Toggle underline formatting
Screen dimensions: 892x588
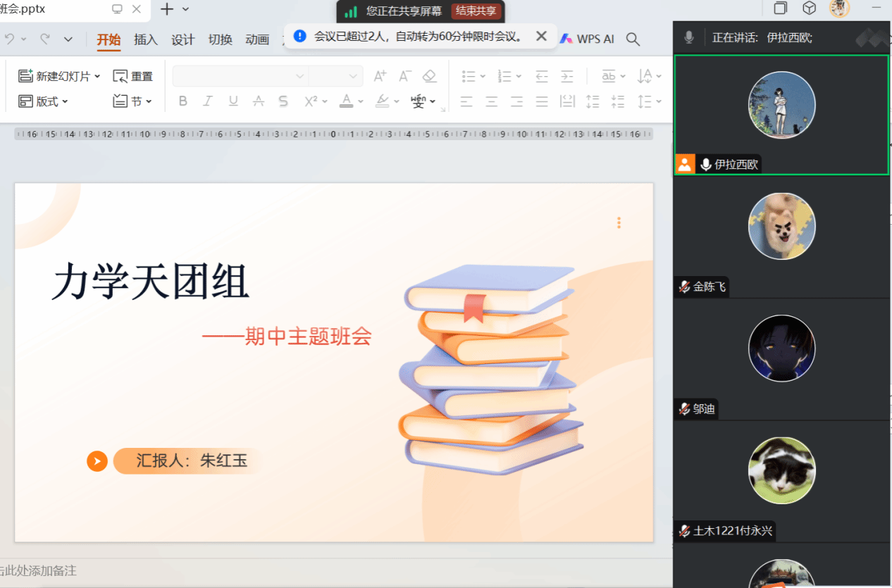[233, 101]
